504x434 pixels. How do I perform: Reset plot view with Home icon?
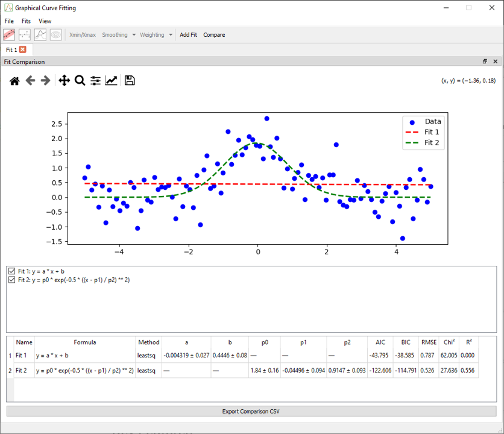click(x=14, y=81)
